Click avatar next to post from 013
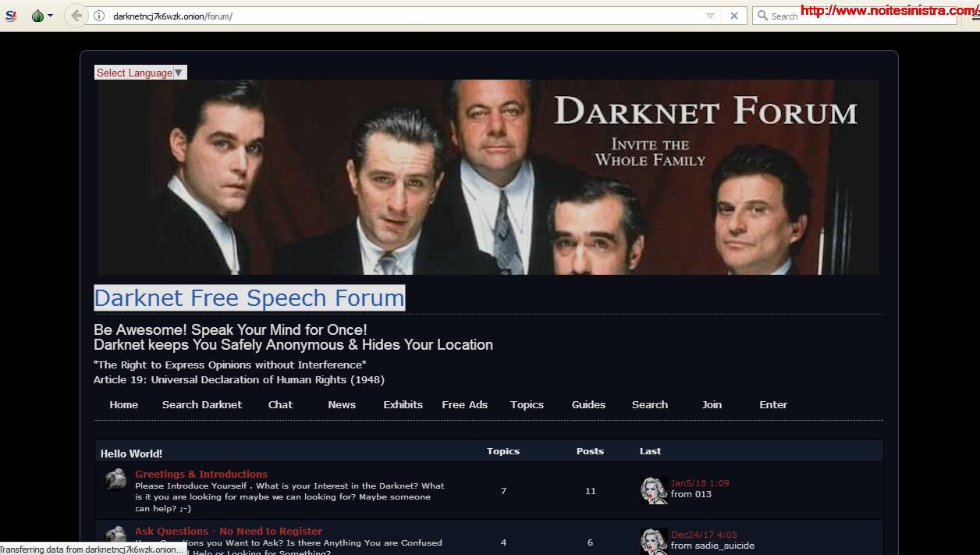The height and width of the screenshot is (555, 980). 654,490
